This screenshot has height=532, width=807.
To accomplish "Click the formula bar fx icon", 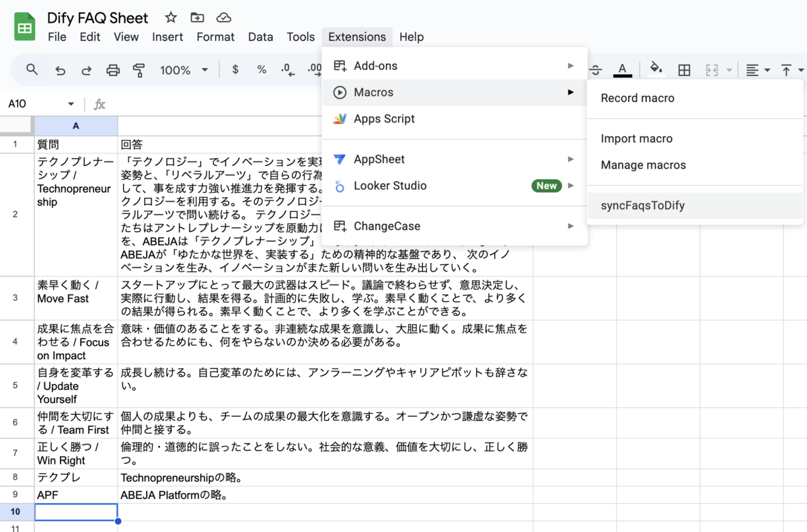I will point(100,104).
